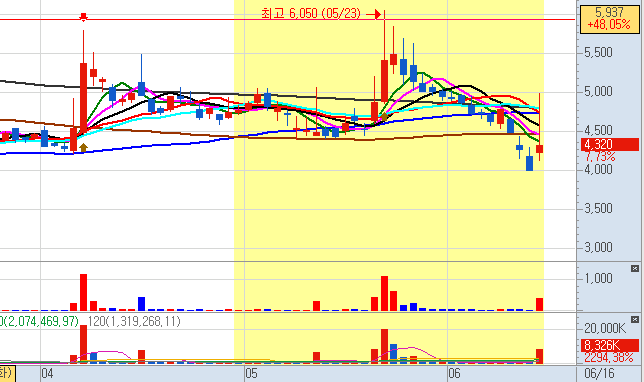Screen dimensions: 644x382
Task: Click the 2294.38% ratio value
Action: pos(609,358)
